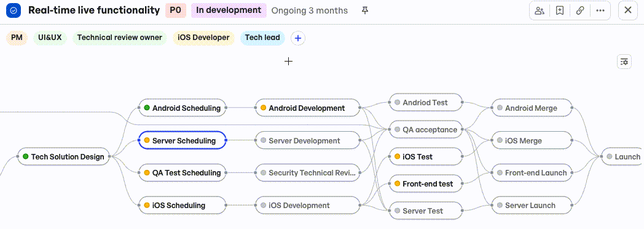Open the iOS Scheduling node

183,205
